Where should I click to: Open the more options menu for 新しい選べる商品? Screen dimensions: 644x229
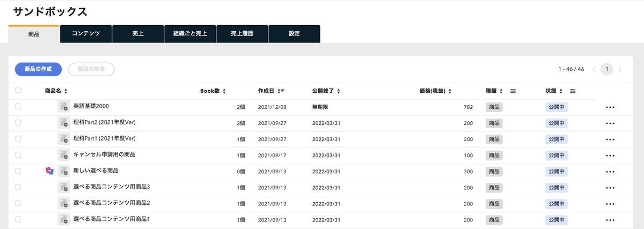609,172
